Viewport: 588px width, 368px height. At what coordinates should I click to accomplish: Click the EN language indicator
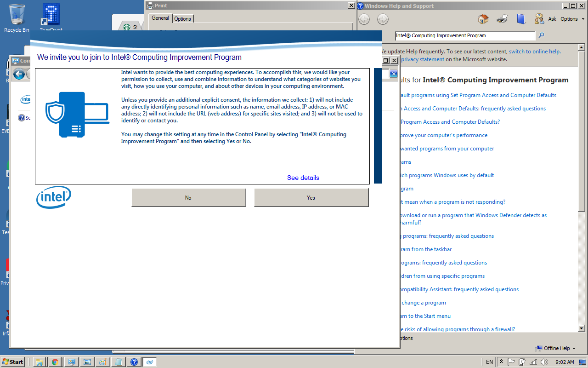tap(489, 362)
